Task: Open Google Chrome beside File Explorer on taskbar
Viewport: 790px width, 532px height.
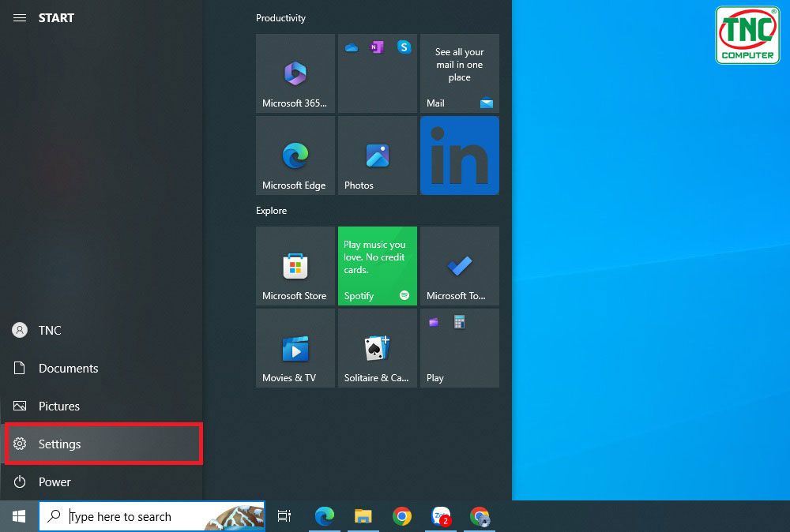Action: 401,516
